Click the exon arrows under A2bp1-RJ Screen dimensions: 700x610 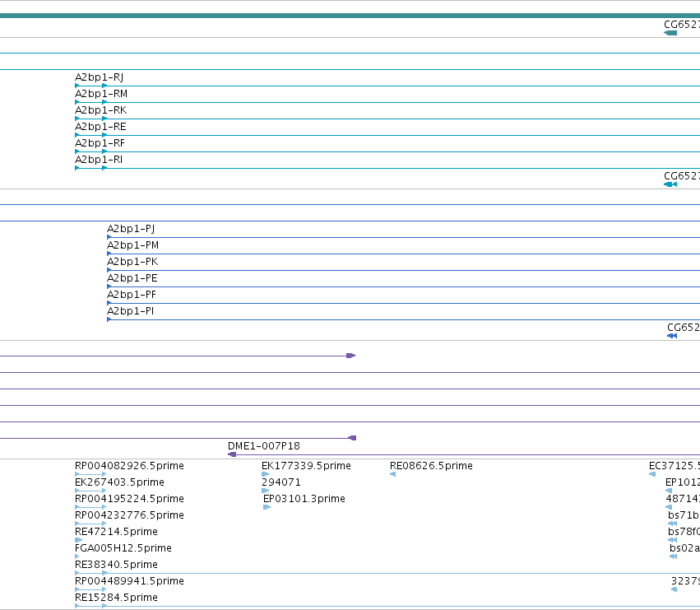coord(91,86)
